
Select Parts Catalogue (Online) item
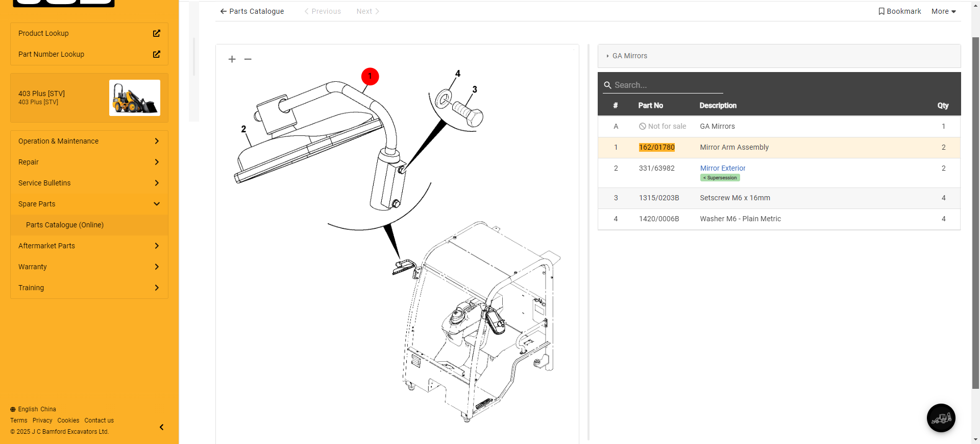pos(65,225)
